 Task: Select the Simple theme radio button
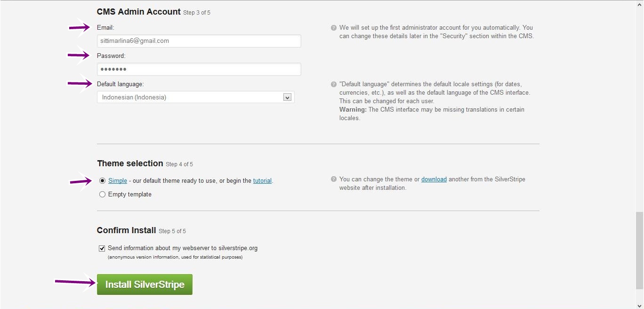coord(102,181)
